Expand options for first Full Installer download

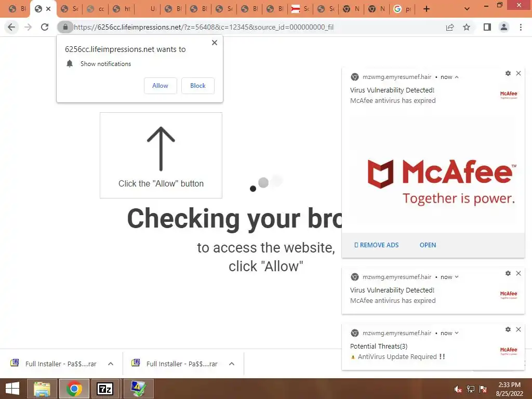tap(111, 364)
